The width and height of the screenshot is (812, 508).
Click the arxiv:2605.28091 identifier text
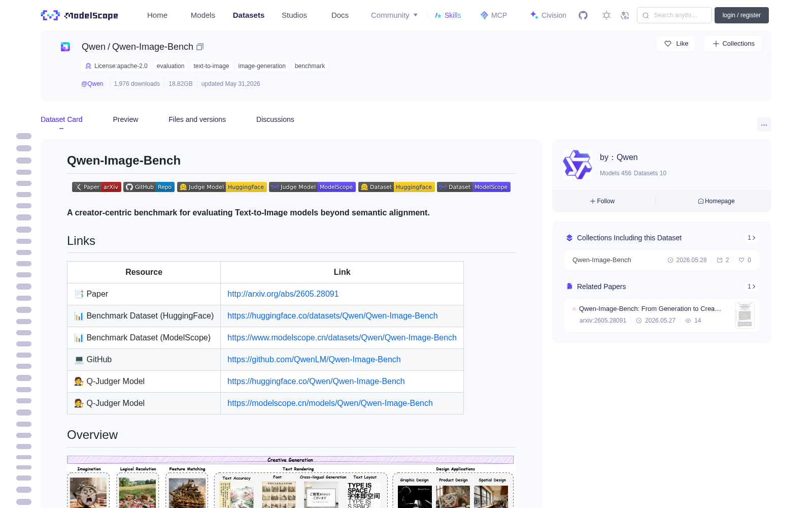(x=603, y=321)
